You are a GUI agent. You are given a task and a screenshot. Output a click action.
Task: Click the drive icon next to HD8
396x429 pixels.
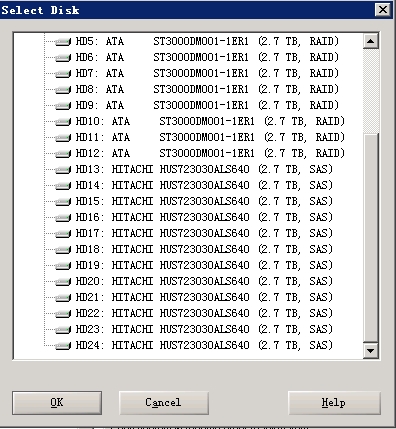63,90
